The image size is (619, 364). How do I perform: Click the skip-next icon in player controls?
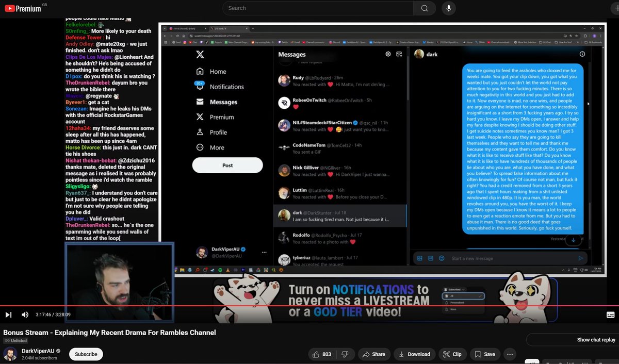(8, 315)
